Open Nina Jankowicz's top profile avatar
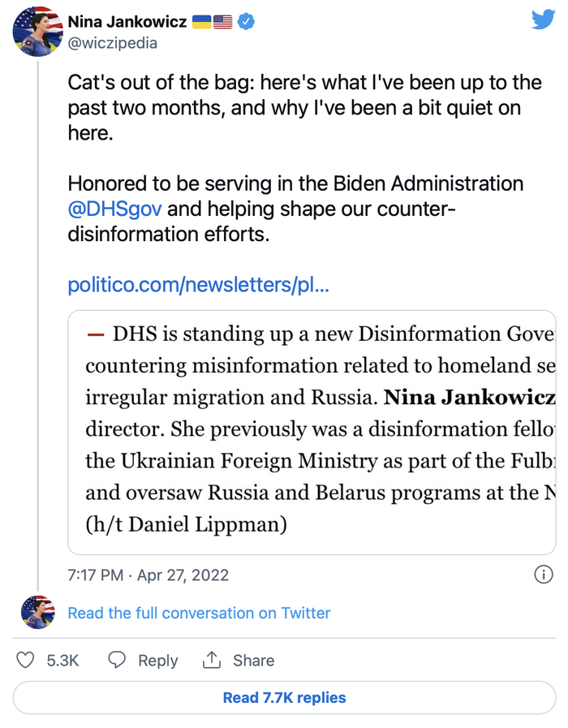Viewport: 568px width, 728px height. [x=37, y=31]
